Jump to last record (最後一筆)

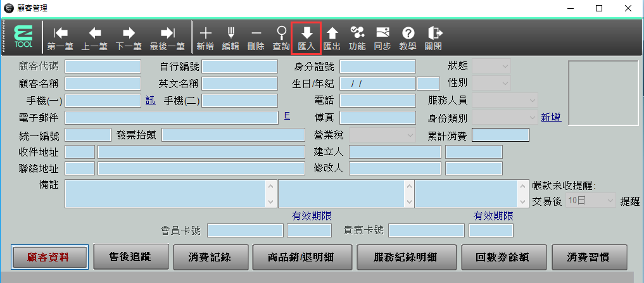[x=167, y=39]
